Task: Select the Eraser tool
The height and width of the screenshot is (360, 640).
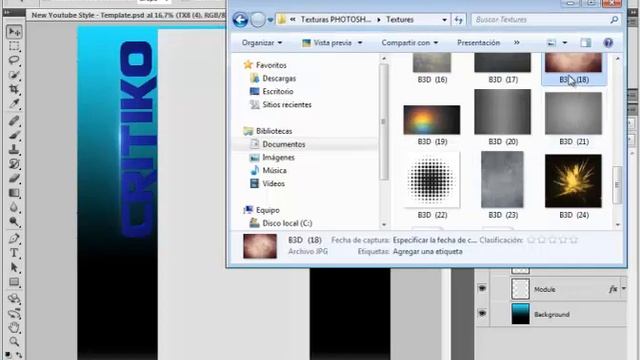Action: (x=14, y=178)
